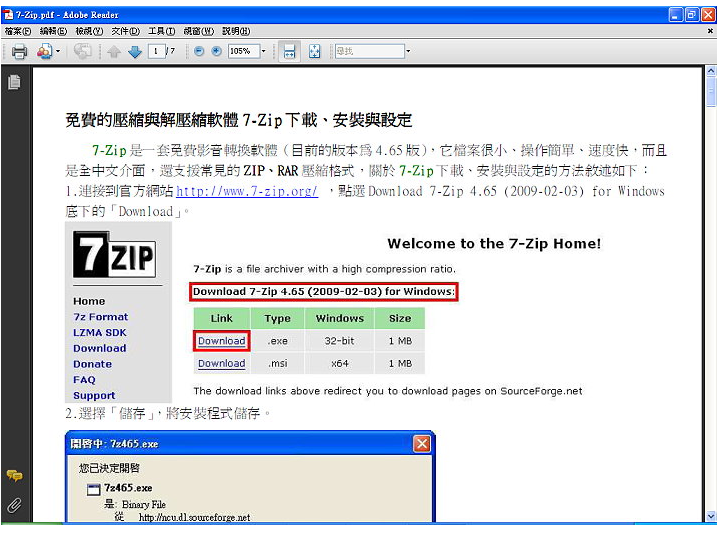Screen dimensions: 727x533
Task: Open the 文件(D) Document menu
Action: 125,31
